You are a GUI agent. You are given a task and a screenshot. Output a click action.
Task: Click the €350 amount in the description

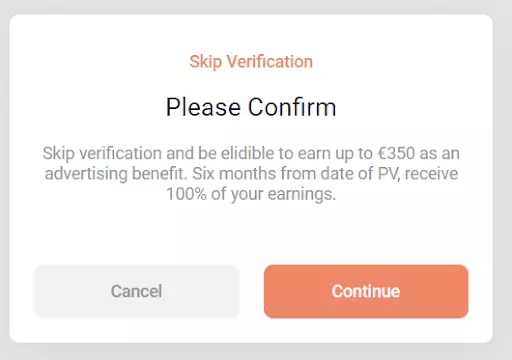[396, 153]
